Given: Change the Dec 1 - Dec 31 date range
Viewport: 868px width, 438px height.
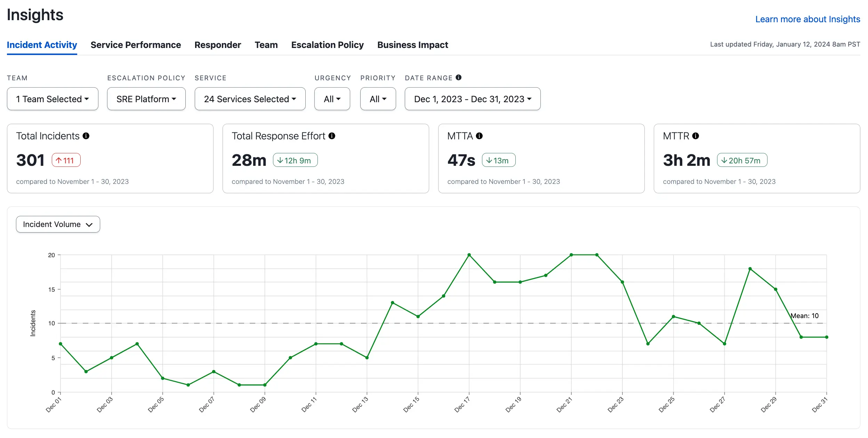Looking at the screenshot, I should (x=472, y=99).
